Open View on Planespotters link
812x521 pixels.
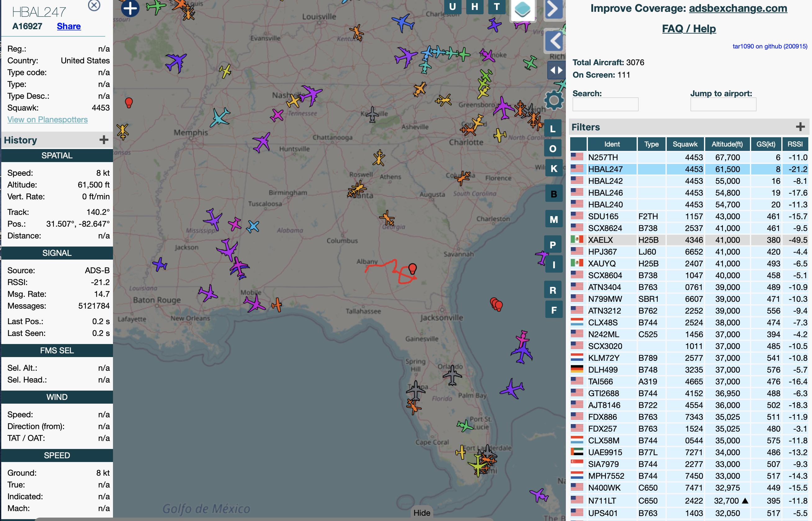(47, 120)
